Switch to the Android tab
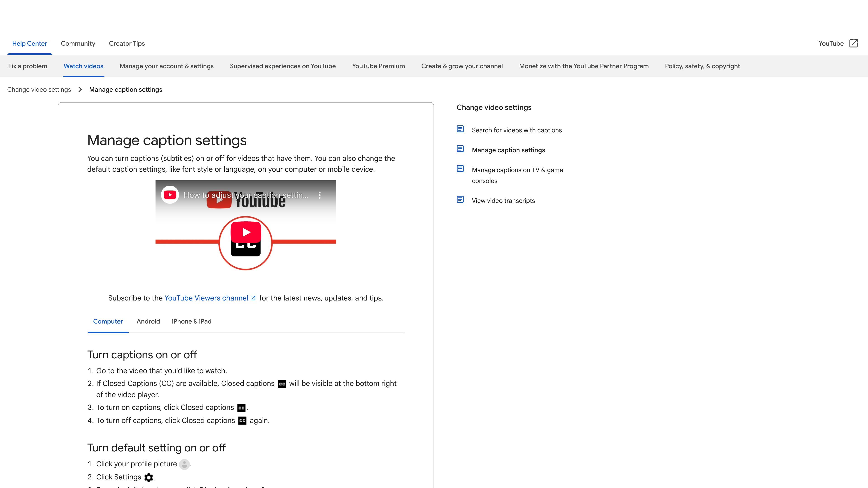This screenshot has width=868, height=488. 148,321
